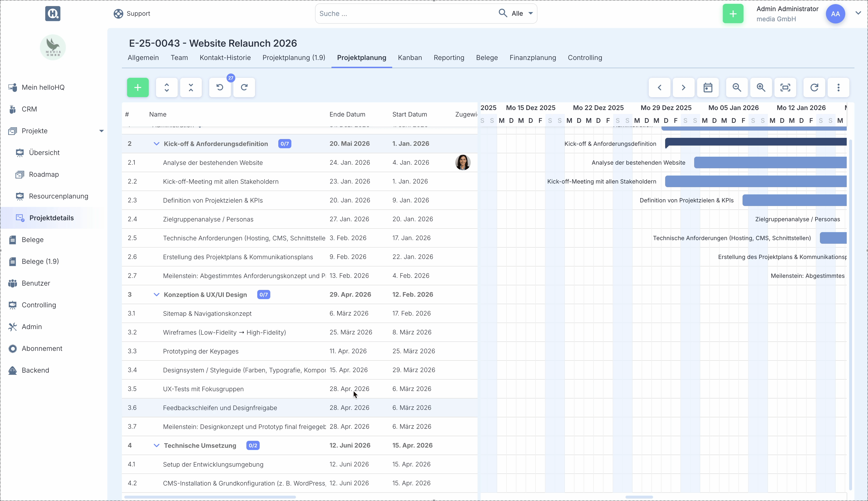This screenshot has width=868, height=501.
Task: Click the redo arrow icon
Action: [244, 87]
